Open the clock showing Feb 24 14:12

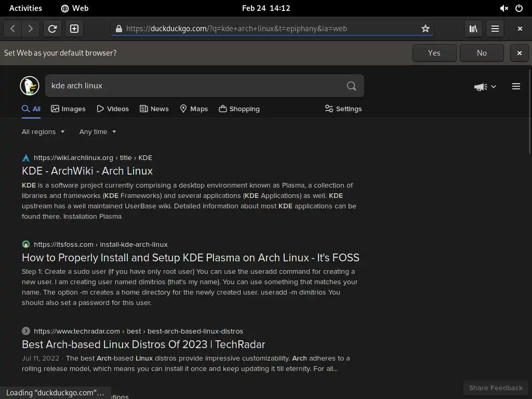click(x=266, y=8)
